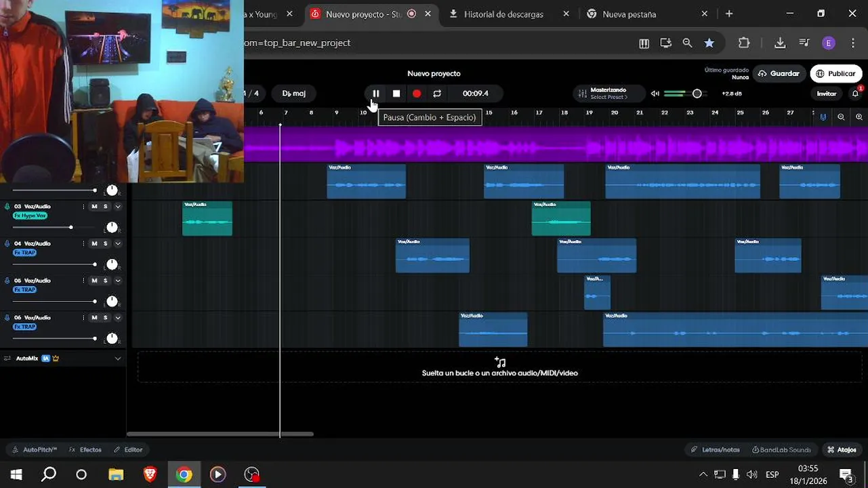Mute track 03 Voz/Audio
The image size is (868, 488).
pos(94,207)
